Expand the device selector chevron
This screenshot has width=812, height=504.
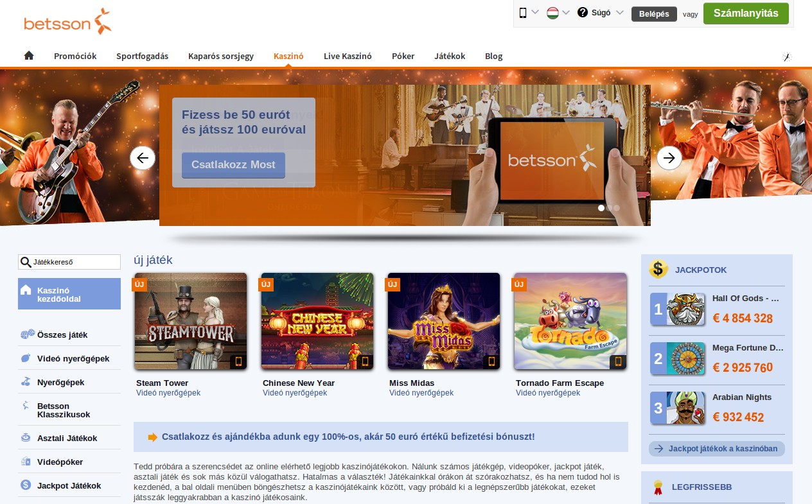[x=535, y=13]
